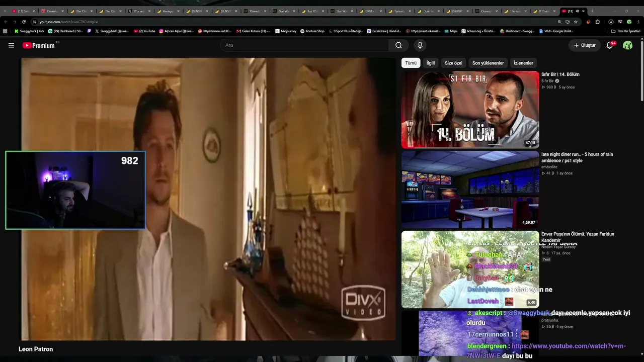Select the İzlenenler filter chip
The image size is (644, 362).
click(523, 63)
